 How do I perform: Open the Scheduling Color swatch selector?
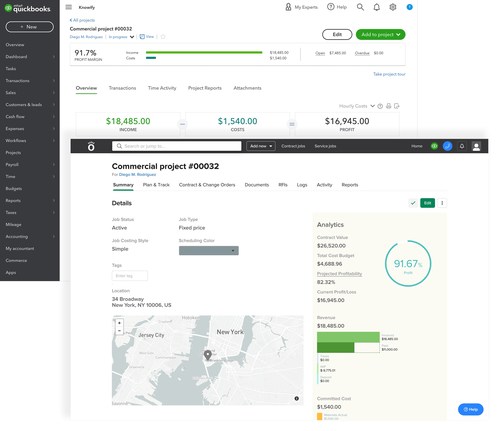coord(209,250)
